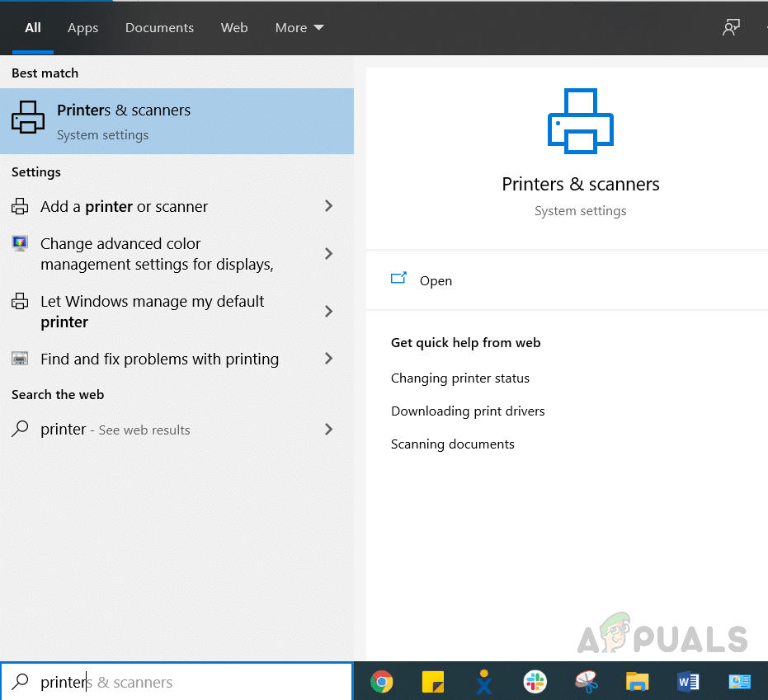Viewport: 768px width, 700px height.
Task: Expand the More filter dropdown
Action: pos(299,28)
